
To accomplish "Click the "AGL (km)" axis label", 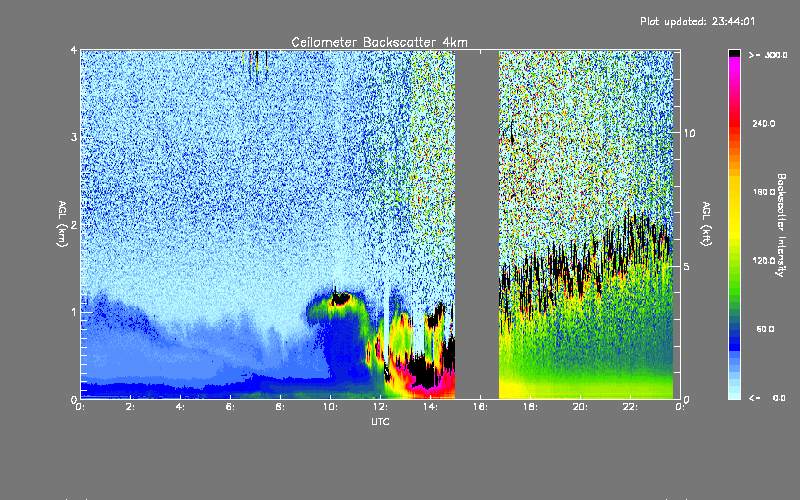I will click(62, 224).
